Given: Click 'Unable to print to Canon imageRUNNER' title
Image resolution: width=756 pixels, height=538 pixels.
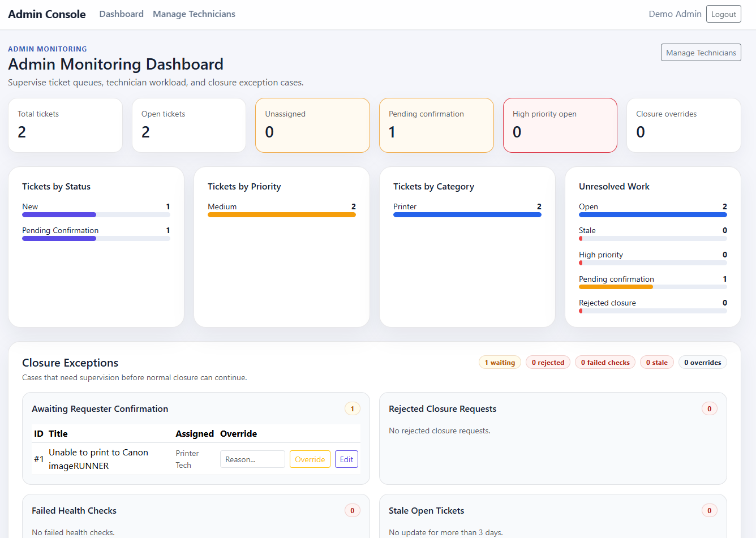Looking at the screenshot, I should [x=98, y=459].
